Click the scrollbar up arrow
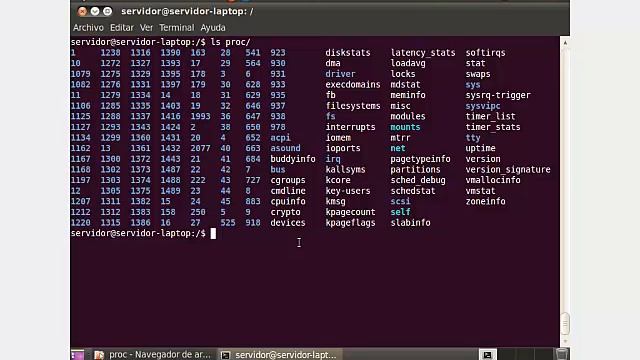The width and height of the screenshot is (640, 360). coord(565,42)
